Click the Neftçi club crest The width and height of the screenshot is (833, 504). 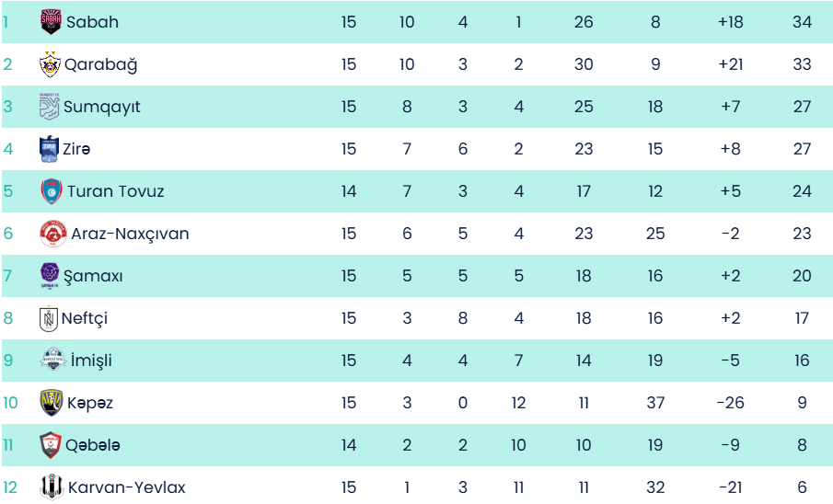49,318
